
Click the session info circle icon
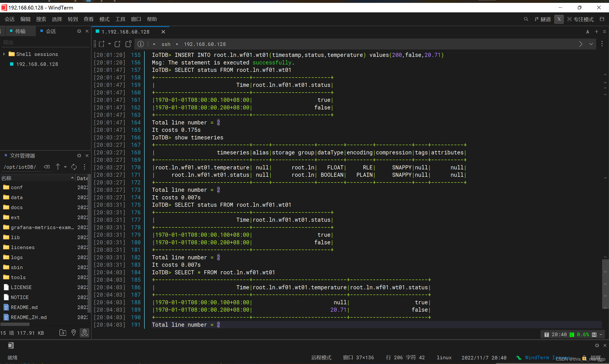tap(141, 44)
